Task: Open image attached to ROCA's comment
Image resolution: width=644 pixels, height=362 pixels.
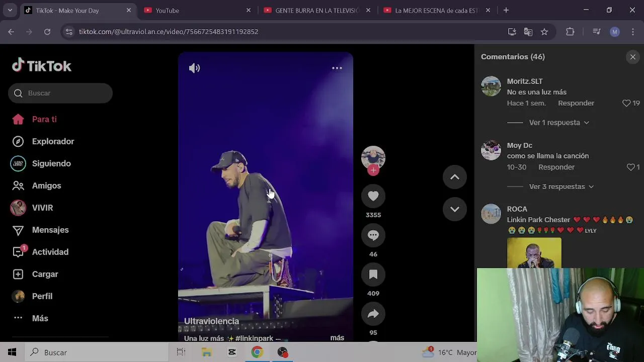Action: (x=534, y=253)
